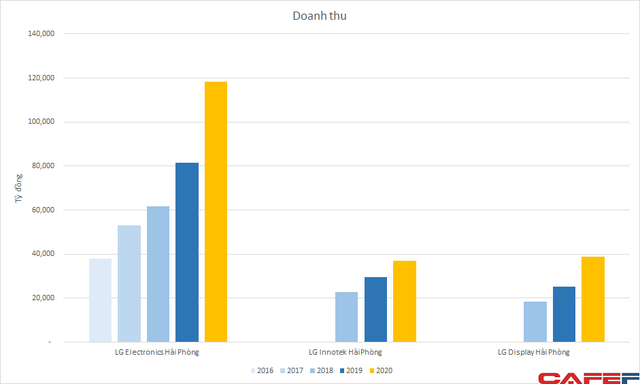The height and width of the screenshot is (384, 640).
Task: Click the yellow 2020 legend swatch
Action: [x=372, y=371]
